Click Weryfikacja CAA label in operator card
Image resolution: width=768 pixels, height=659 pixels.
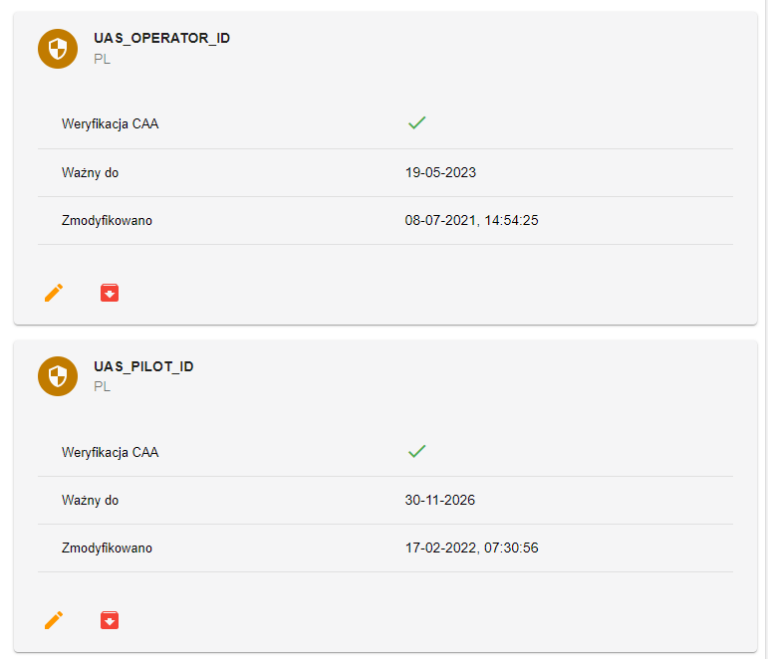tap(110, 124)
